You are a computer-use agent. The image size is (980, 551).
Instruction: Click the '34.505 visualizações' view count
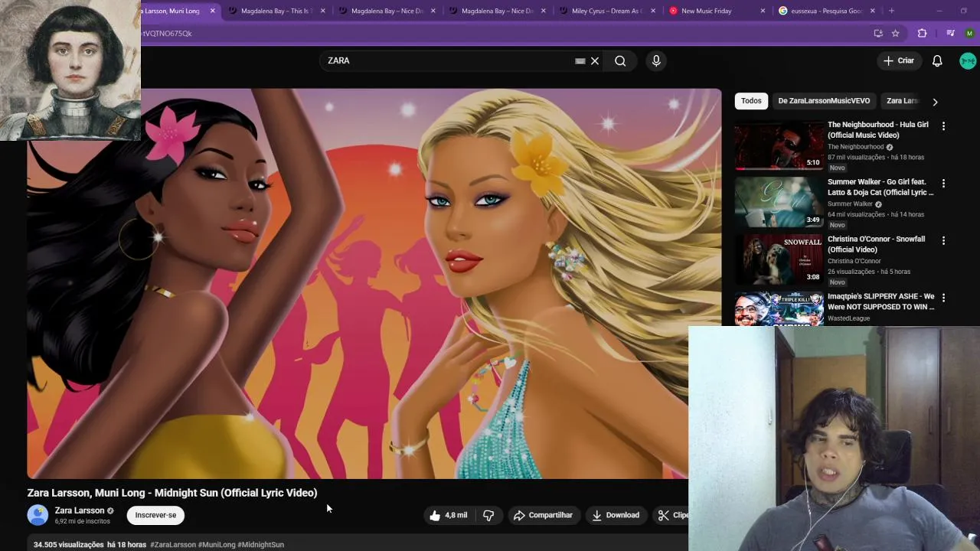(x=68, y=545)
